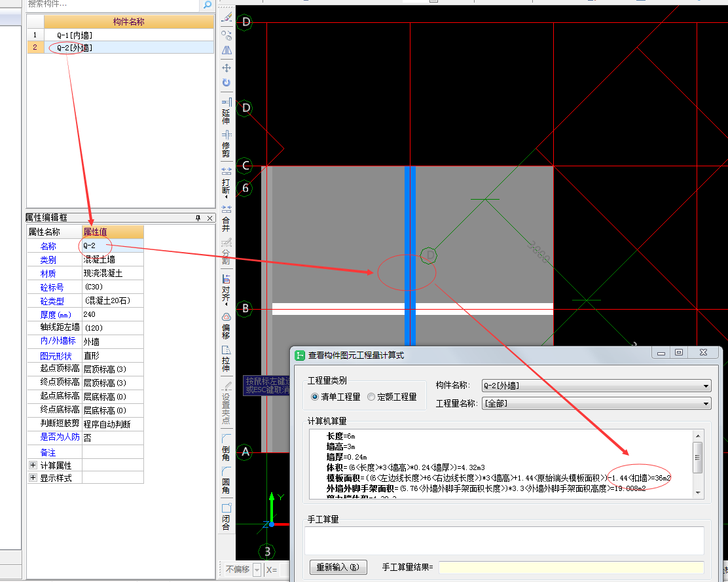Select the 偏移 (offset) tool
Viewport: 728px width, 582px height.
coord(226,326)
